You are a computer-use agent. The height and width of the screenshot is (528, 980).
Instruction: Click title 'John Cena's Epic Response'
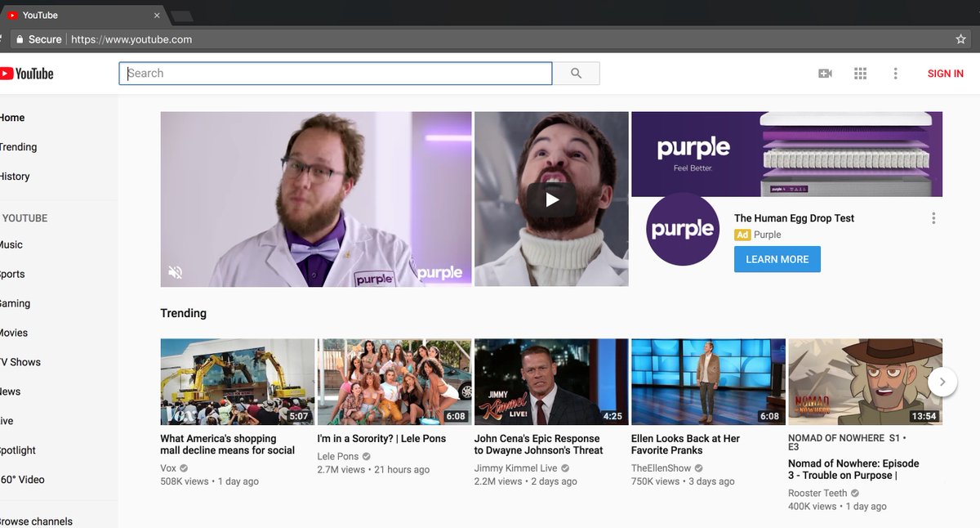[539, 445]
